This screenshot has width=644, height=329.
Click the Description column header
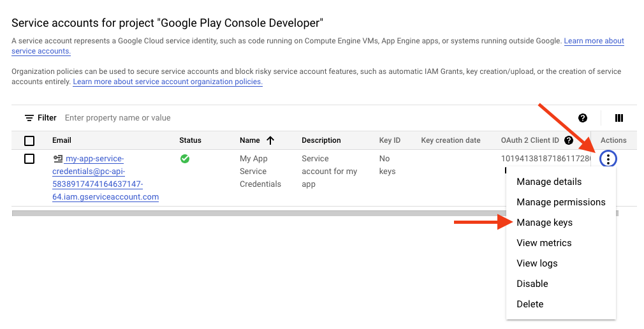point(321,140)
